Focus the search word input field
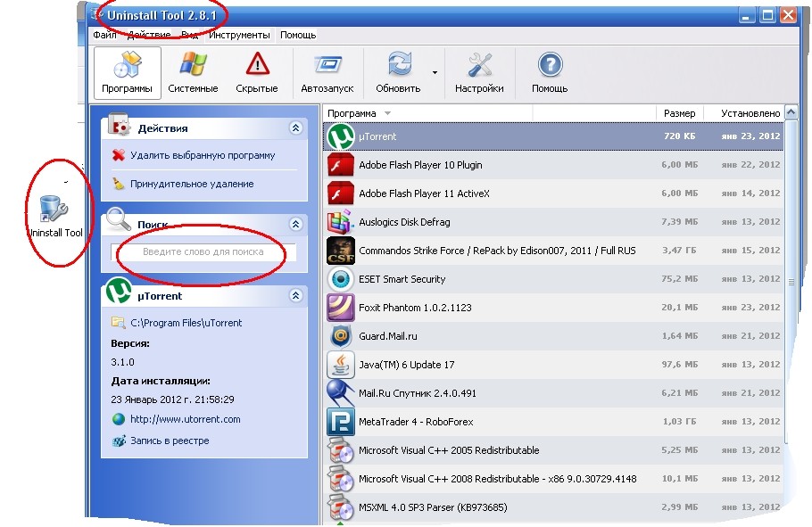This screenshot has width=812, height=527. (x=203, y=252)
